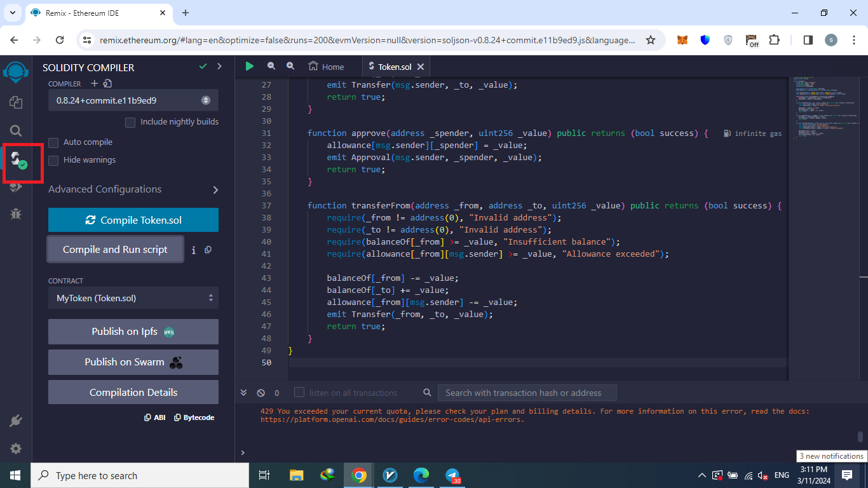Open the Chrome extensions puzzle icon
This screenshot has width=868, height=488.
pos(774,40)
